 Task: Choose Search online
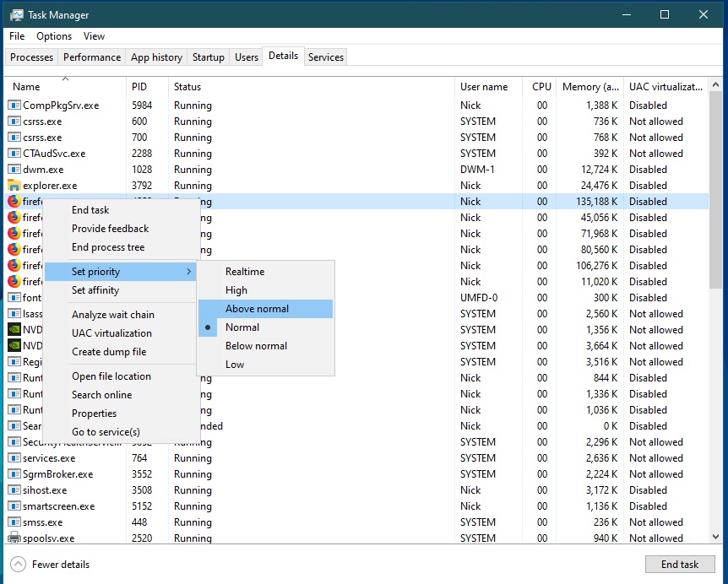click(121, 395)
